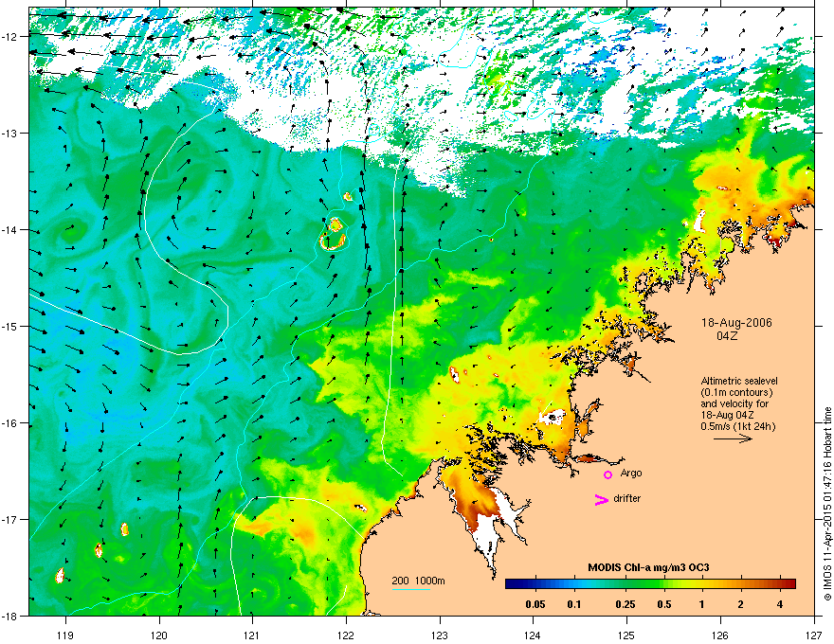The height and width of the screenshot is (644, 834).
Task: Click the IMOS copyright timestamp text
Action: click(827, 504)
